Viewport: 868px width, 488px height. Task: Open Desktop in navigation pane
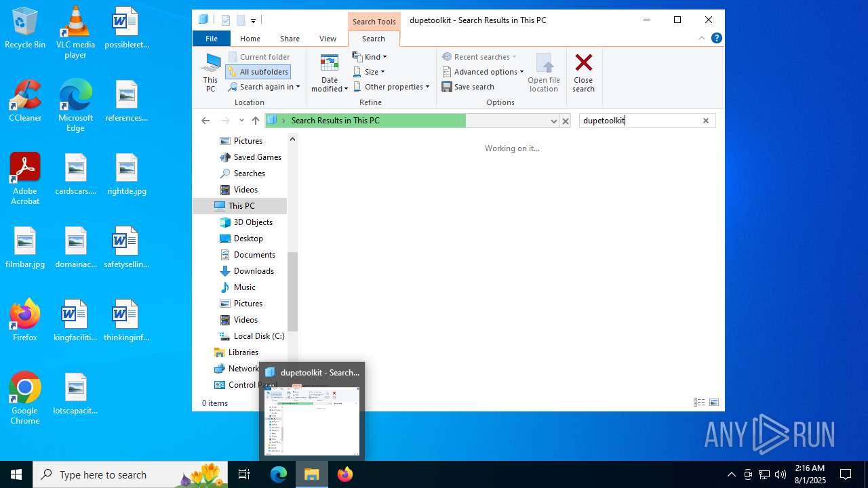(x=241, y=239)
